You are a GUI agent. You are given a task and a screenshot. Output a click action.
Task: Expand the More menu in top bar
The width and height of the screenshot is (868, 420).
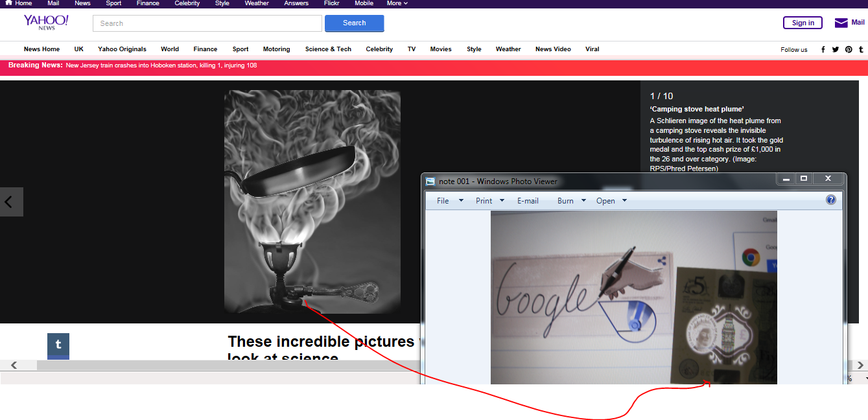[397, 3]
